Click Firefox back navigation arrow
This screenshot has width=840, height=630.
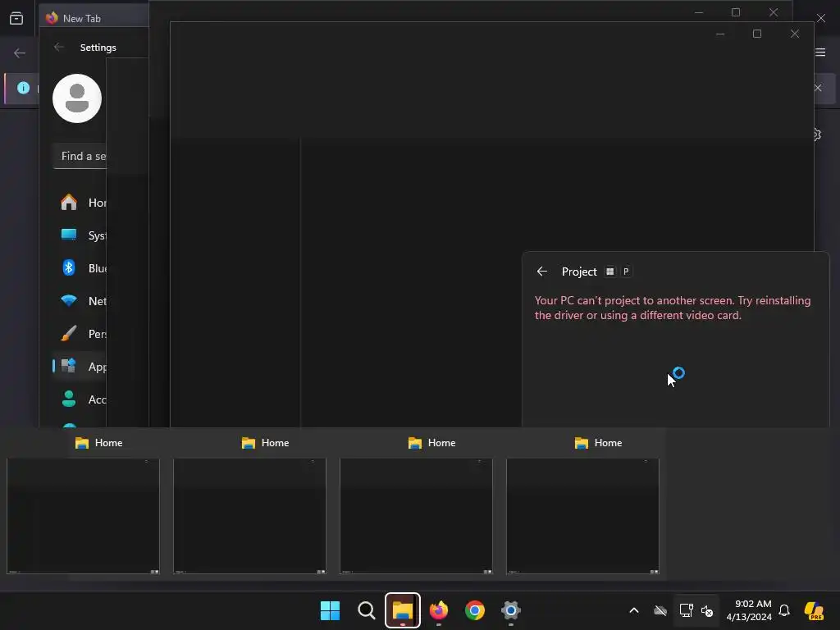click(20, 53)
